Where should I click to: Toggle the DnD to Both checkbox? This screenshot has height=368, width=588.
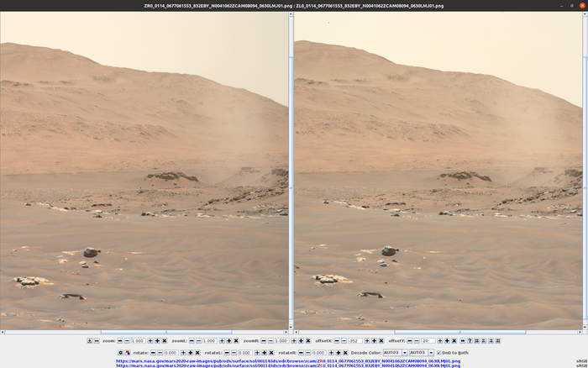[438, 352]
